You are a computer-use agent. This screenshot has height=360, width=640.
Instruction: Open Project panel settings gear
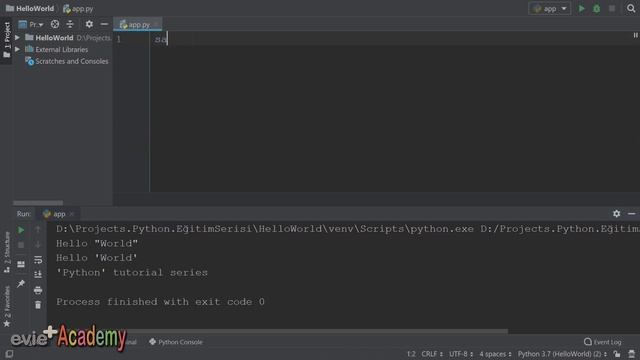tap(89, 24)
